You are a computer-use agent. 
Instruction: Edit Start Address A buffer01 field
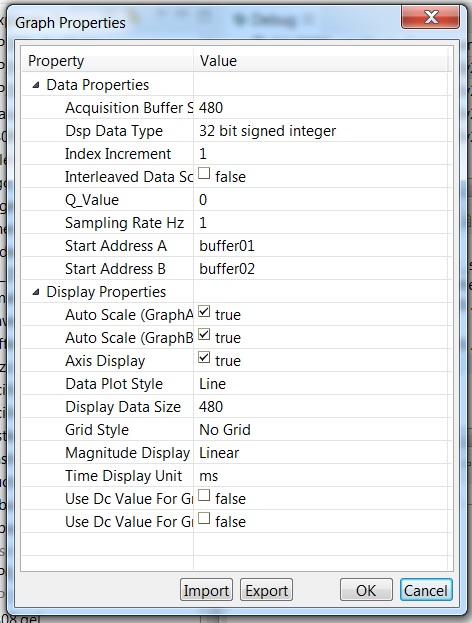(x=322, y=246)
